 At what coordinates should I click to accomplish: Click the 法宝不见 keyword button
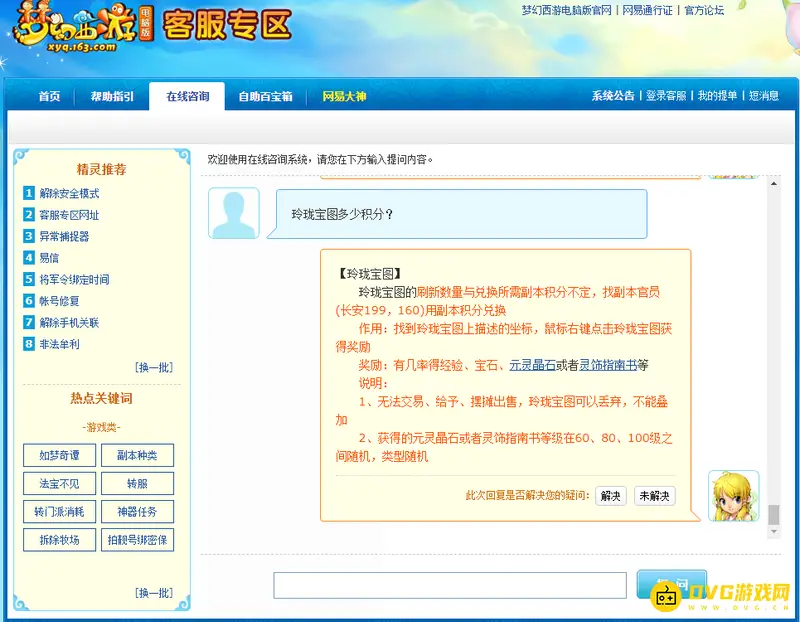tap(59, 483)
